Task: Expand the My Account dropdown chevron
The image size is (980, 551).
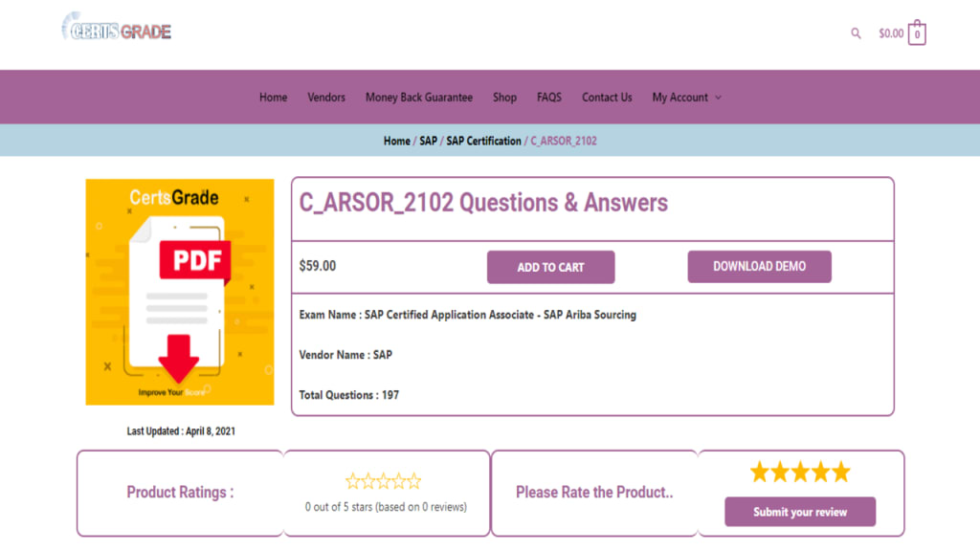Action: tap(718, 98)
